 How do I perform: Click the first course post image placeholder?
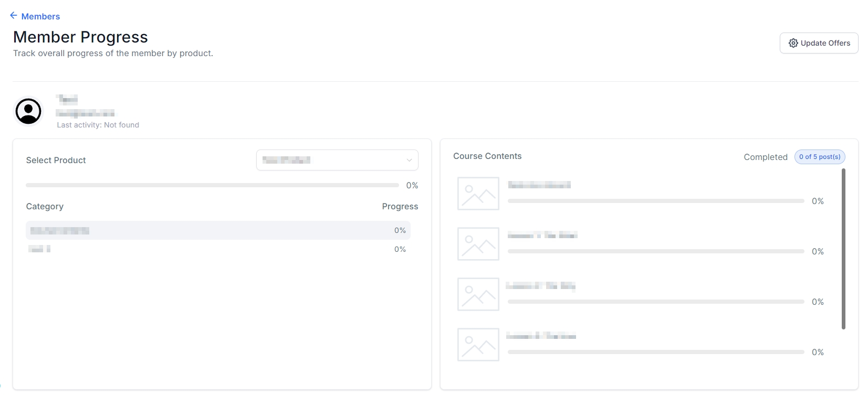click(x=478, y=194)
